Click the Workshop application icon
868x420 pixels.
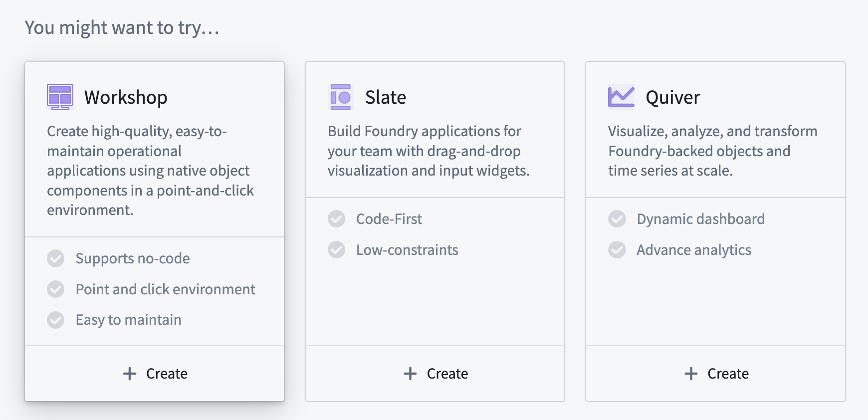point(60,97)
